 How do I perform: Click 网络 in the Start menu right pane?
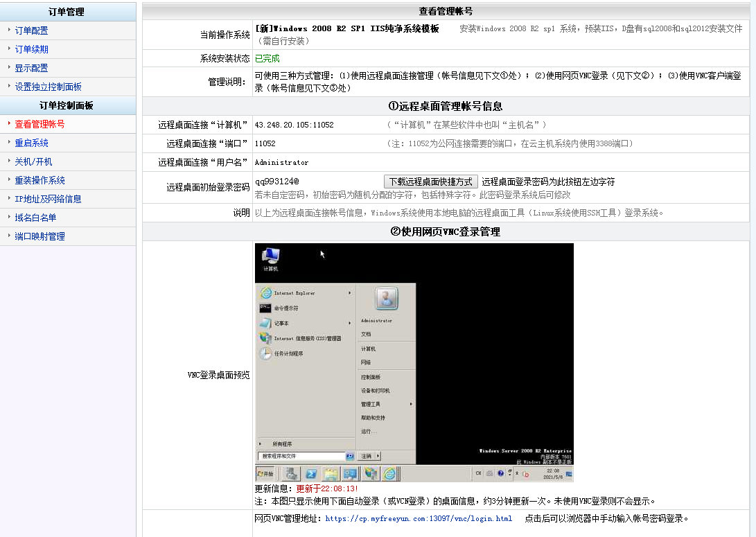(366, 362)
